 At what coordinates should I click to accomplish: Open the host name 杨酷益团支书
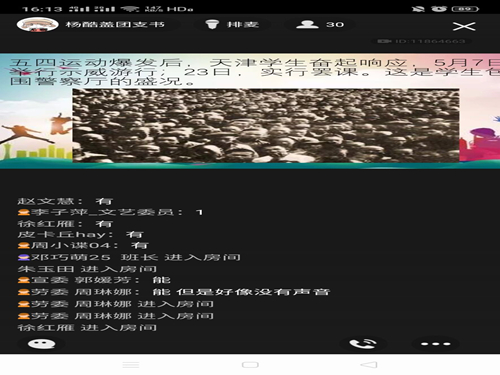tap(115, 24)
